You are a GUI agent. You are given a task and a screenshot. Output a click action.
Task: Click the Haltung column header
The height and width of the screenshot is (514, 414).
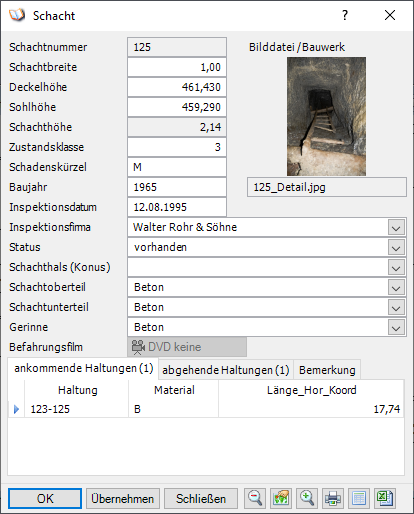[x=77, y=390]
